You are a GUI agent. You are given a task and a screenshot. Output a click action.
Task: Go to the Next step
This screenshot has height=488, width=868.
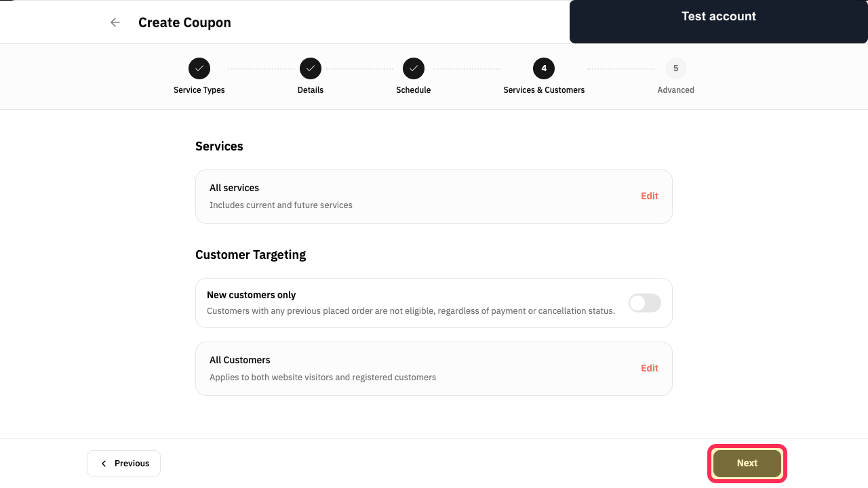pyautogui.click(x=747, y=464)
